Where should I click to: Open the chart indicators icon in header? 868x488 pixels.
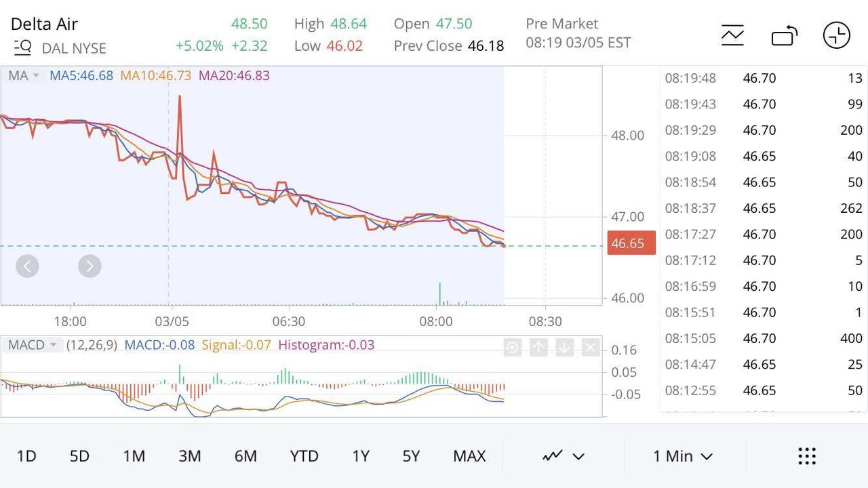coord(732,35)
